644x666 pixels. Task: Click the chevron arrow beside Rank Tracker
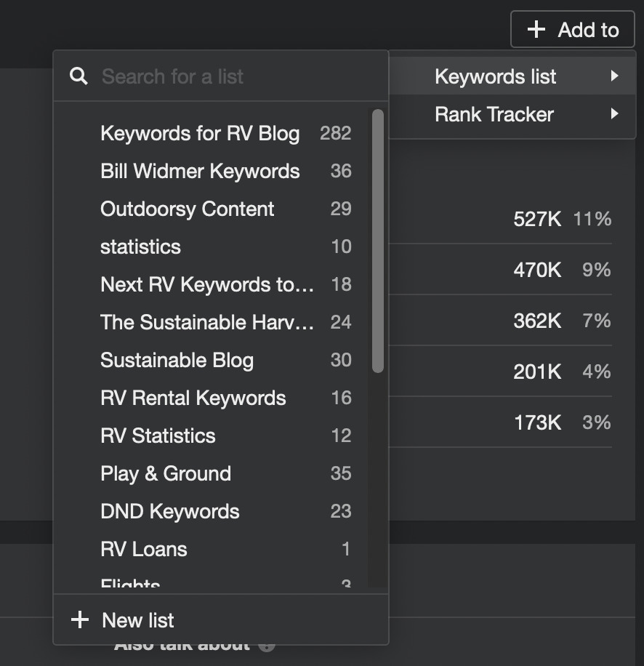point(614,114)
